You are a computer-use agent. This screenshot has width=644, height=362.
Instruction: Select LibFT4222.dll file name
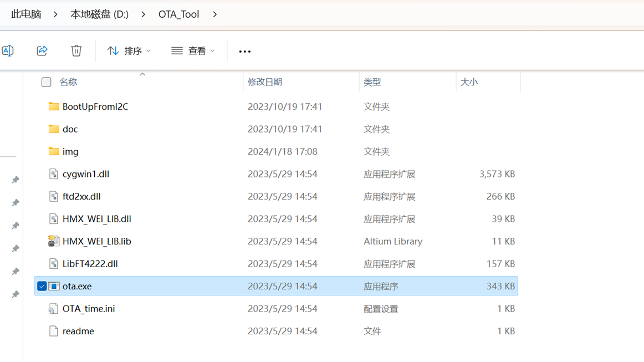(x=90, y=263)
